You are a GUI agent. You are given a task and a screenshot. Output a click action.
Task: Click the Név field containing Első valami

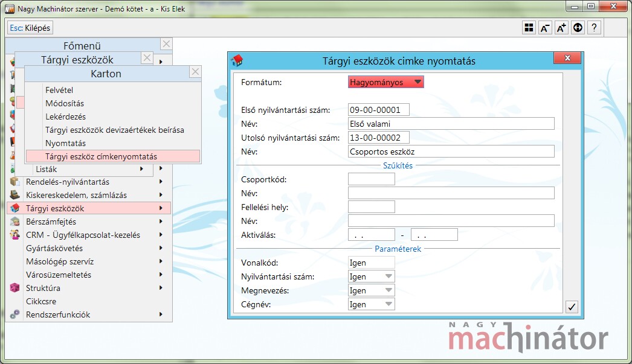tap(451, 124)
